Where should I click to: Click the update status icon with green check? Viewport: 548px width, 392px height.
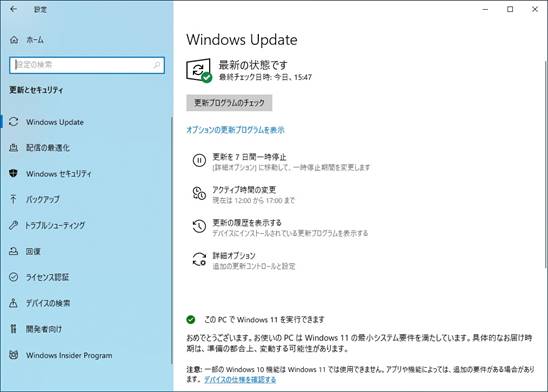[199, 70]
